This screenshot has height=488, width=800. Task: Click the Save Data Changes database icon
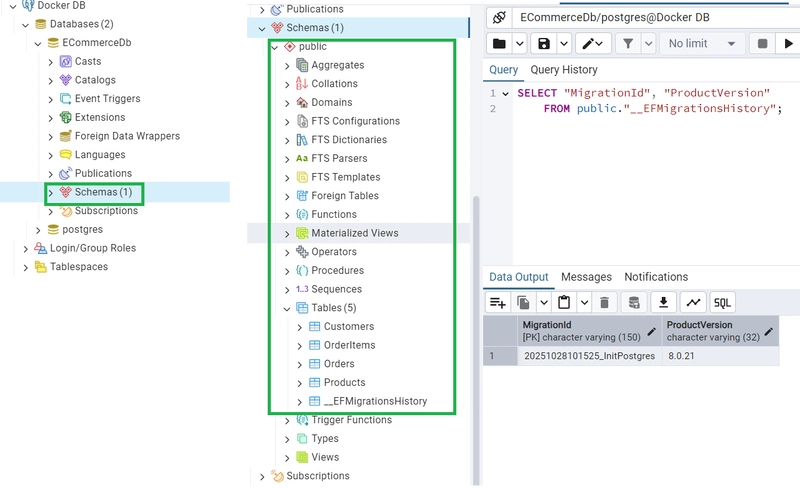point(634,303)
